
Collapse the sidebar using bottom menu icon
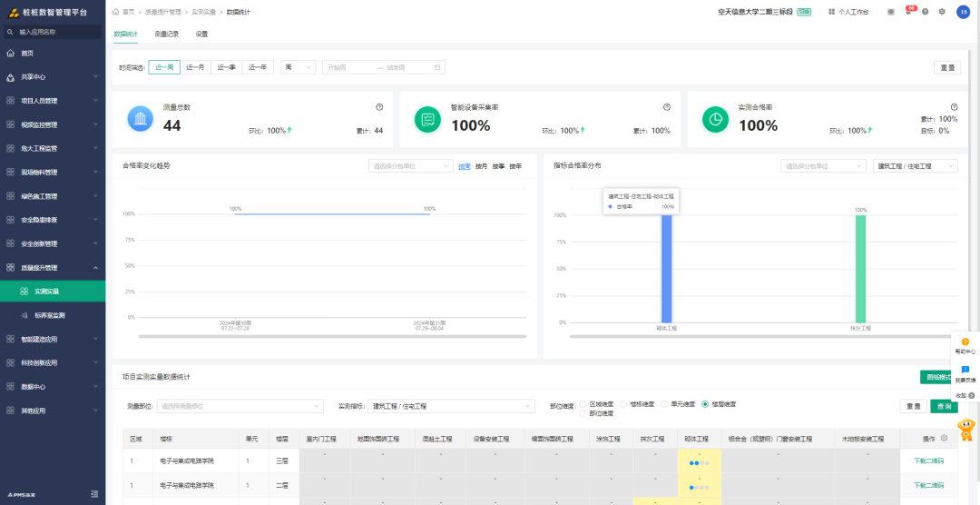click(94, 494)
